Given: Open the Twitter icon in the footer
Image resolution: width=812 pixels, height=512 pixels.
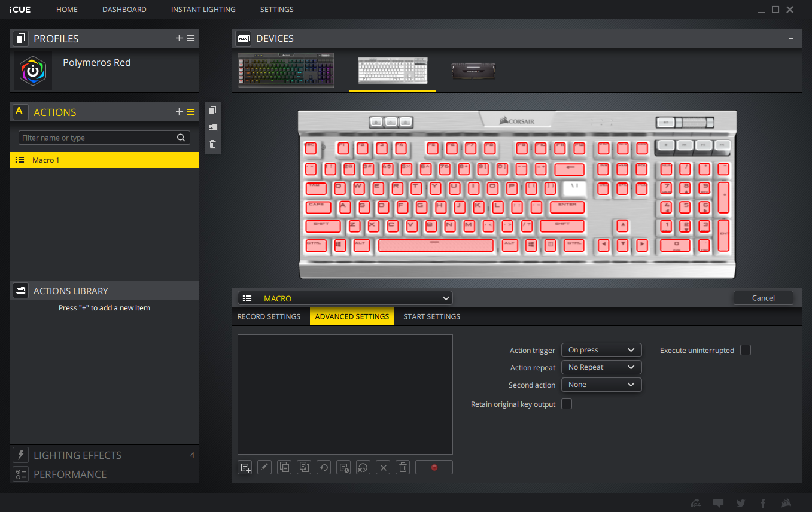Looking at the screenshot, I should pyautogui.click(x=741, y=503).
